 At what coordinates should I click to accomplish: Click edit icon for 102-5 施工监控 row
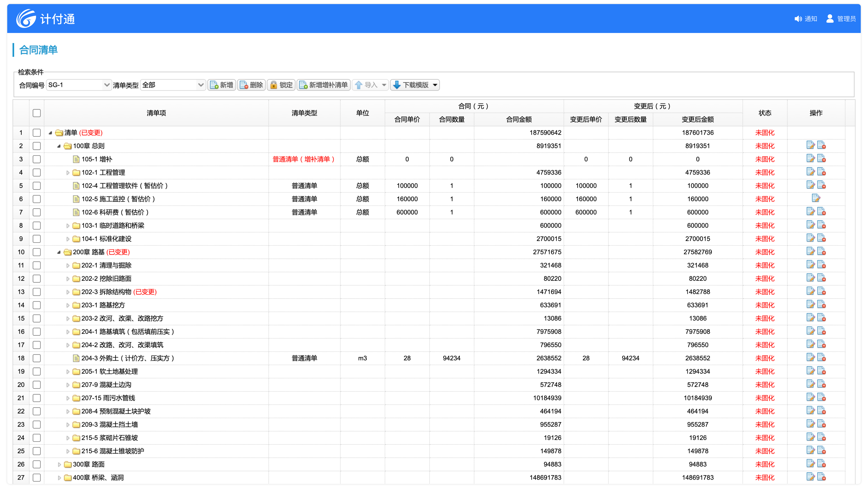tap(816, 198)
